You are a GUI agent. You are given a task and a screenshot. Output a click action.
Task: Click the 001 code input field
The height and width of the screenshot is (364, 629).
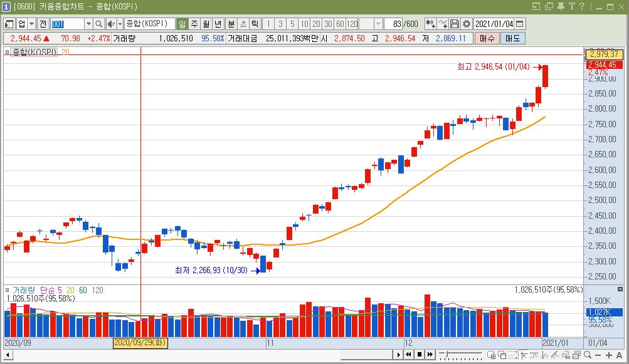pos(67,24)
